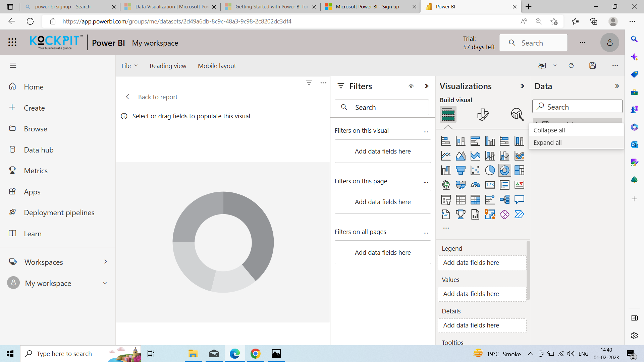Go Back to report

[x=151, y=97]
